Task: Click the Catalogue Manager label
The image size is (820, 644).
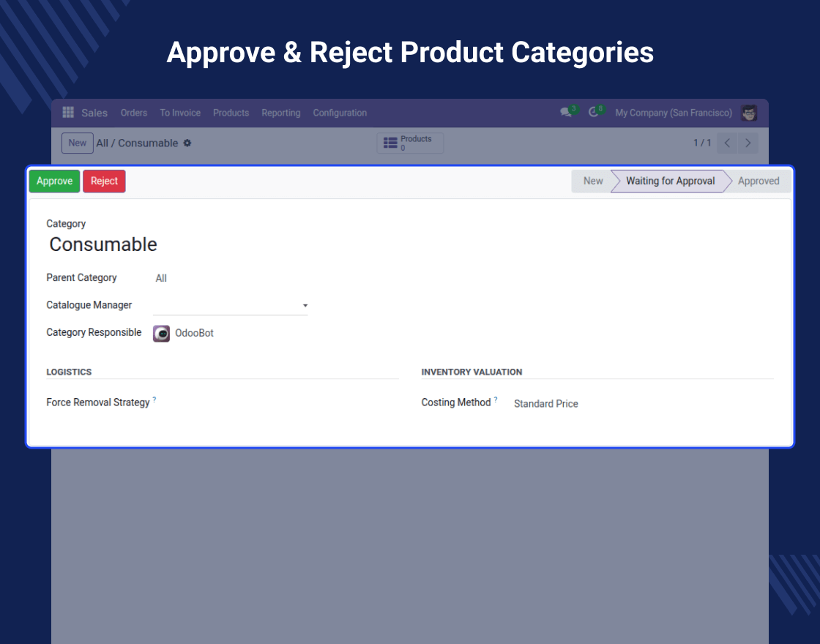Action: click(89, 304)
